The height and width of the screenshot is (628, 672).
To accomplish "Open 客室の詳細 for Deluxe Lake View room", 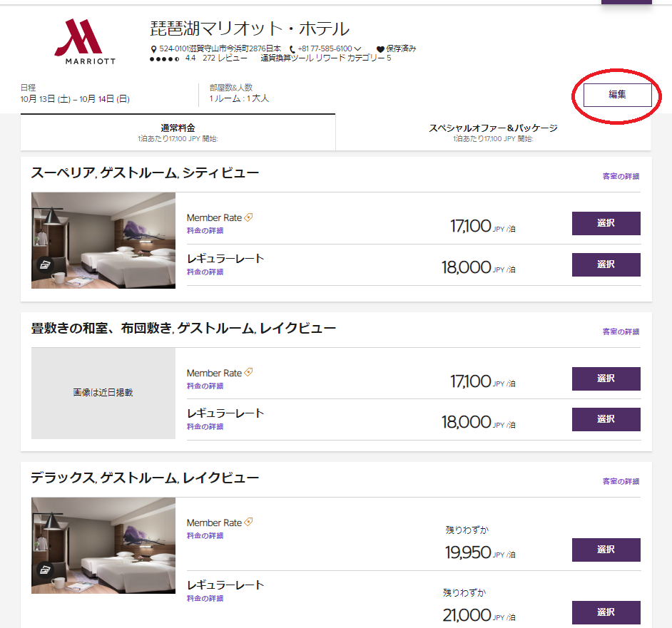I will [621, 481].
